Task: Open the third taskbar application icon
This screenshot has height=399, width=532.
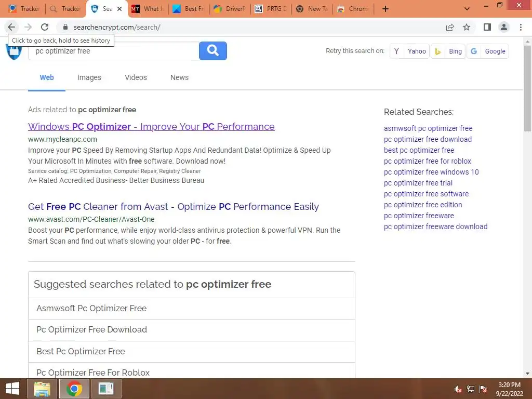Action: click(106, 389)
